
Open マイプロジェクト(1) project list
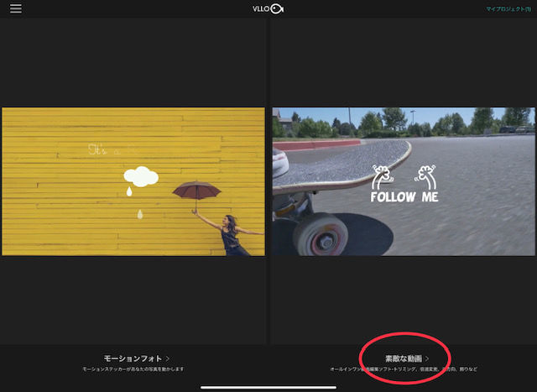click(x=508, y=9)
